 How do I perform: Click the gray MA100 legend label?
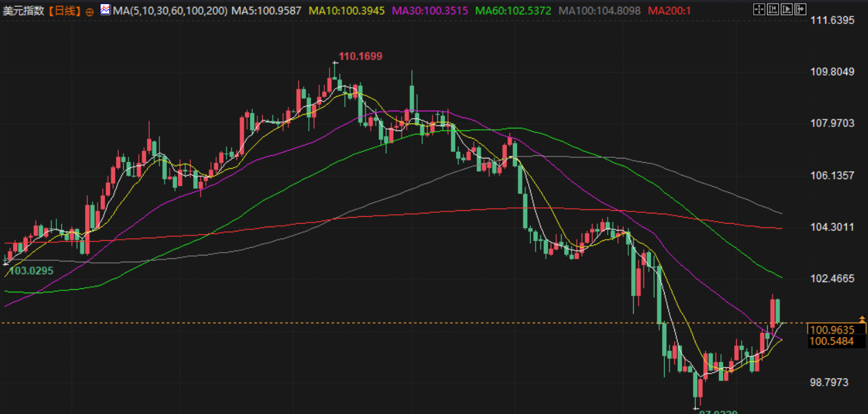[599, 11]
